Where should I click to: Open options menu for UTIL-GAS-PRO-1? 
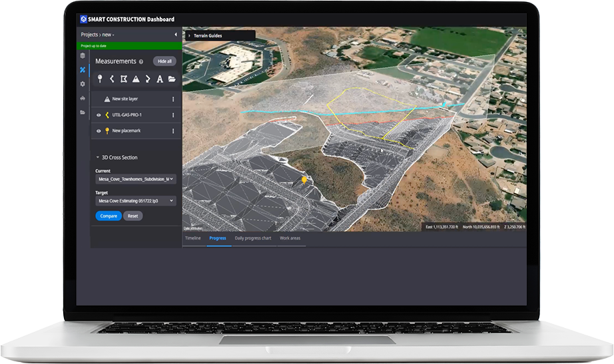click(173, 115)
